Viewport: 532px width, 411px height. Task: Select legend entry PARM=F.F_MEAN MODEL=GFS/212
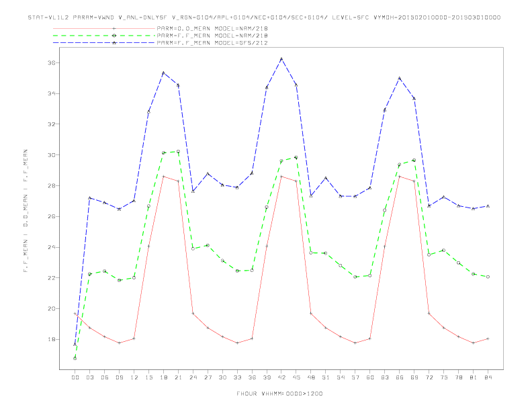point(212,43)
